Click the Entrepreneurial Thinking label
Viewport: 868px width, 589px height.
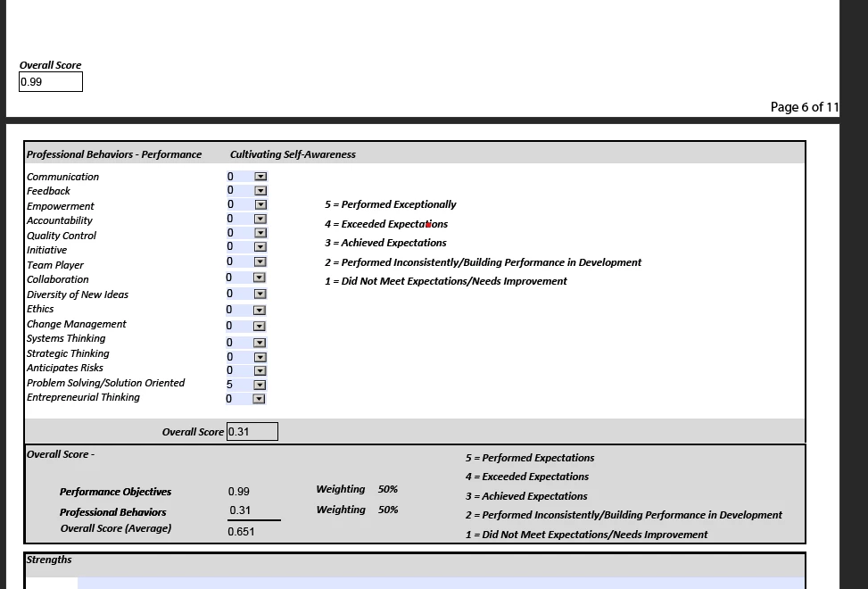point(83,397)
